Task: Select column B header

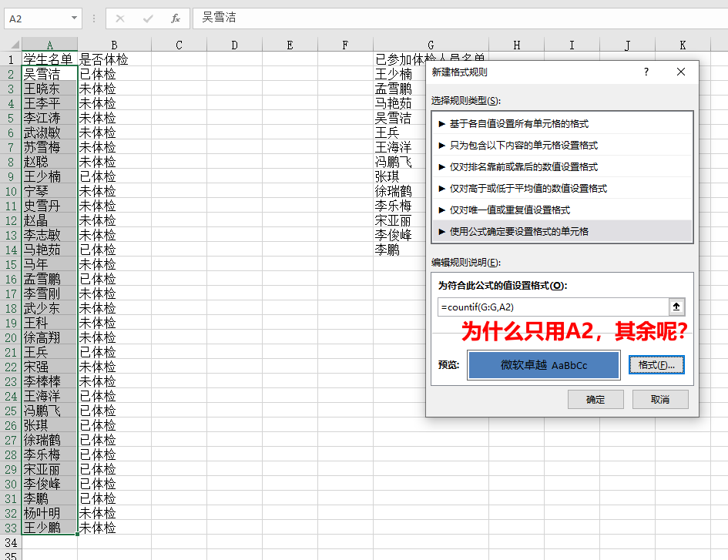Action: coord(114,45)
